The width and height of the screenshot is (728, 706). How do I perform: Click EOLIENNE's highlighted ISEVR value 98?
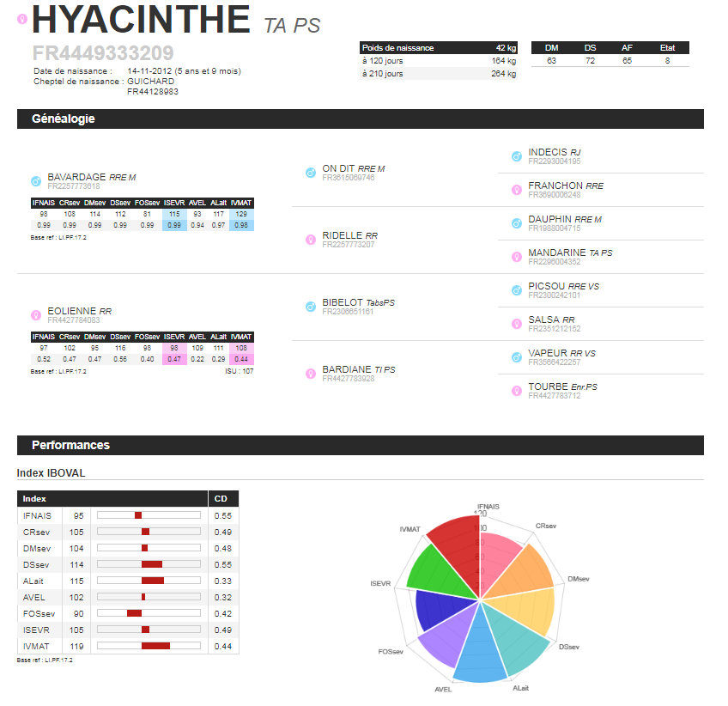(174, 348)
